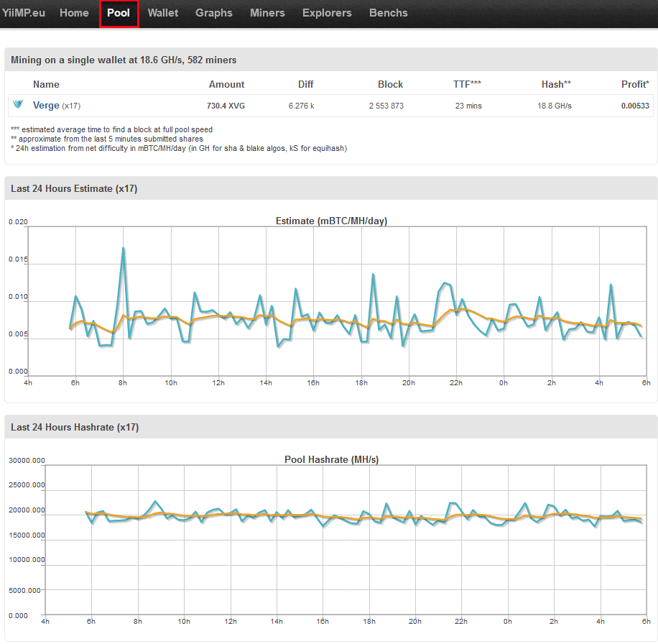Image resolution: width=658 pixels, height=644 pixels.
Task: Click the Verge coin logo icon
Action: (17, 104)
